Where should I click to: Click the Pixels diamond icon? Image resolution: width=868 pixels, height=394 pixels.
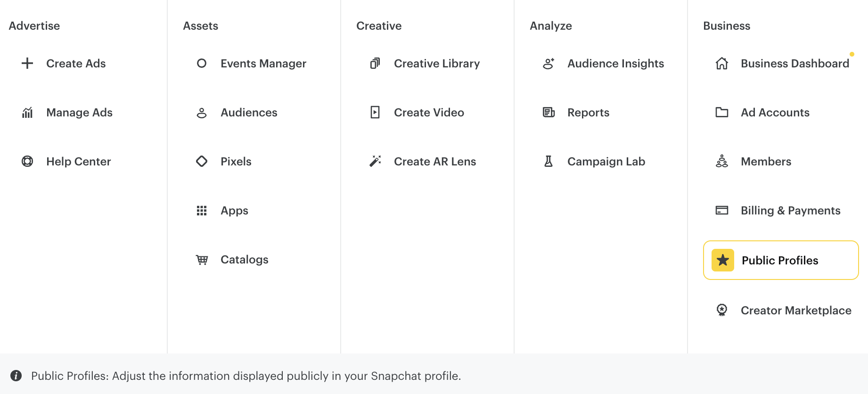tap(202, 161)
